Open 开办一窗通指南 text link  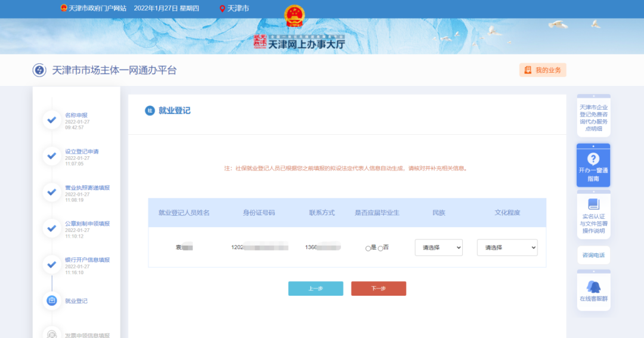[593, 175]
